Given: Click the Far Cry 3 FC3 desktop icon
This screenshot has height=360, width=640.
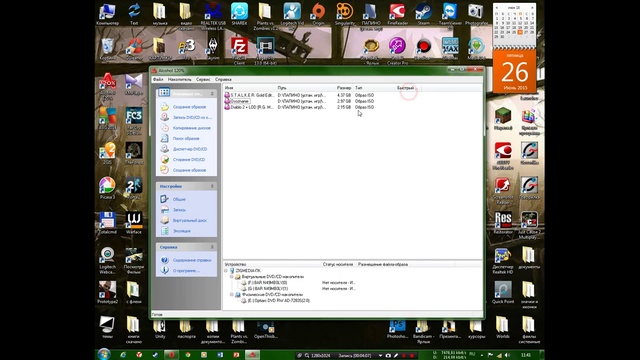Looking at the screenshot, I should click(x=134, y=121).
